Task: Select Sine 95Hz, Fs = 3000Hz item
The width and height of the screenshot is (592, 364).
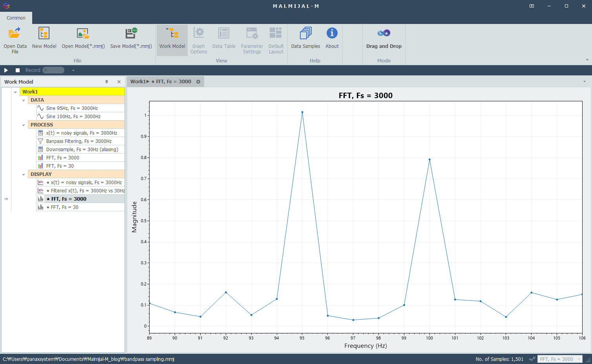Action: click(x=80, y=108)
